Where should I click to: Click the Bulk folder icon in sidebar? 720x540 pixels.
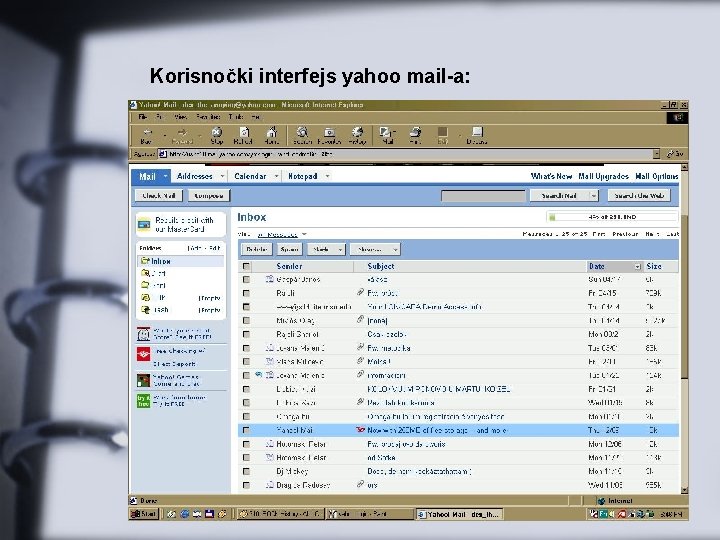pos(145,298)
